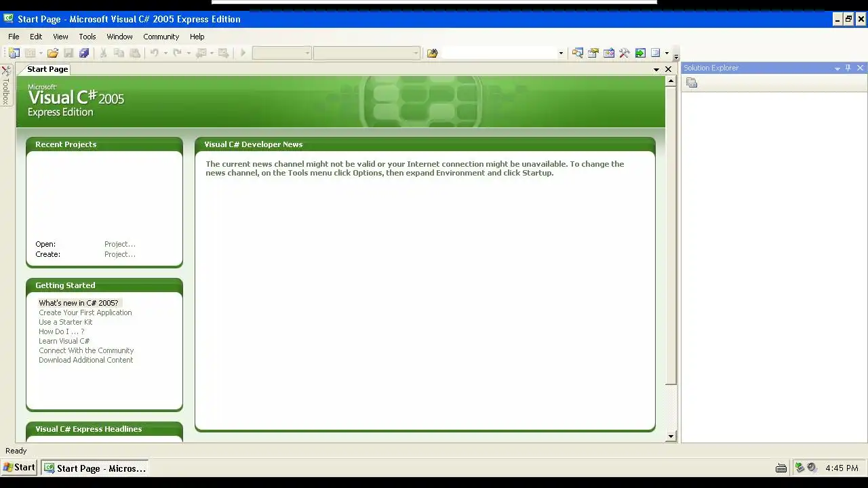Screen dimensions: 868x488
Task: Click the Start Page scrollbar down arrow
Action: coord(671,436)
